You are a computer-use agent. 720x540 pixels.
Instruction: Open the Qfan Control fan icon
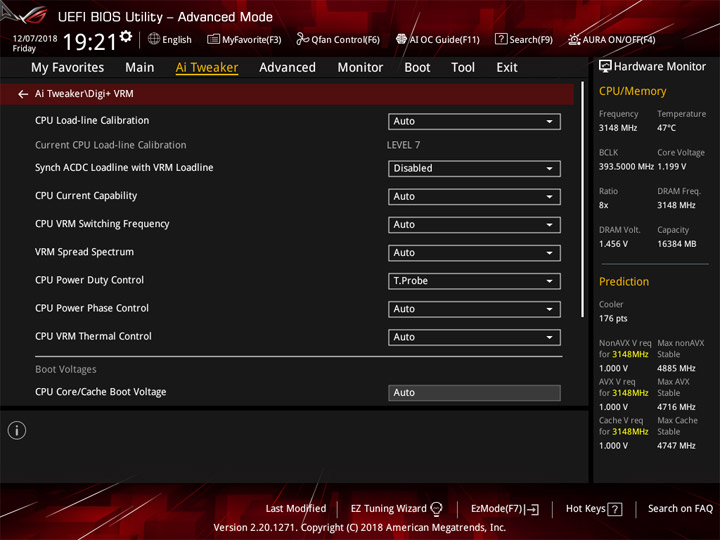302,39
